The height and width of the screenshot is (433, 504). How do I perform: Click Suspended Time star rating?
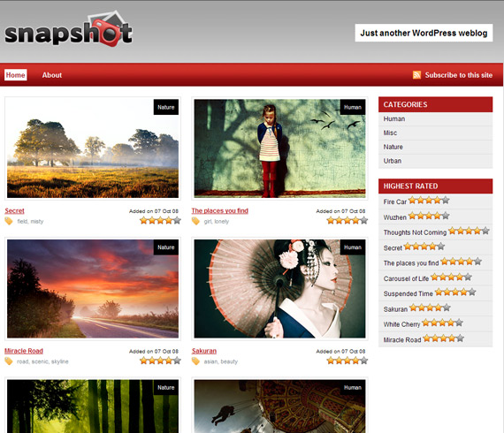click(455, 292)
